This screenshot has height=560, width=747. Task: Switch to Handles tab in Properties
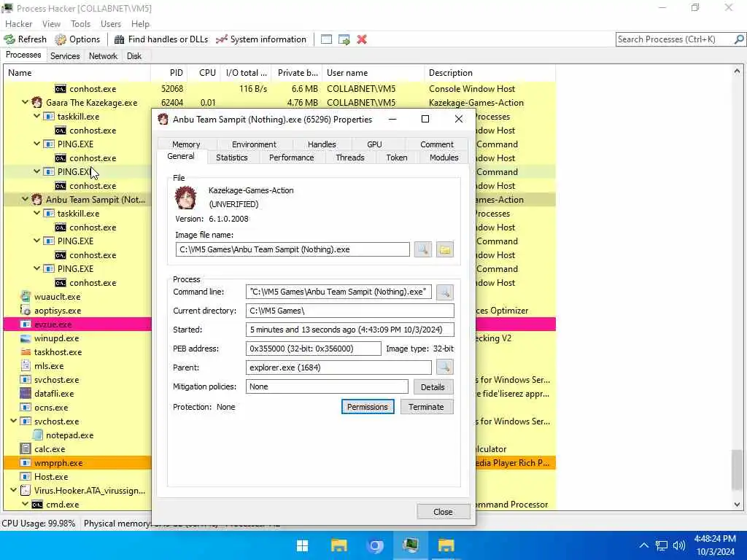click(322, 144)
